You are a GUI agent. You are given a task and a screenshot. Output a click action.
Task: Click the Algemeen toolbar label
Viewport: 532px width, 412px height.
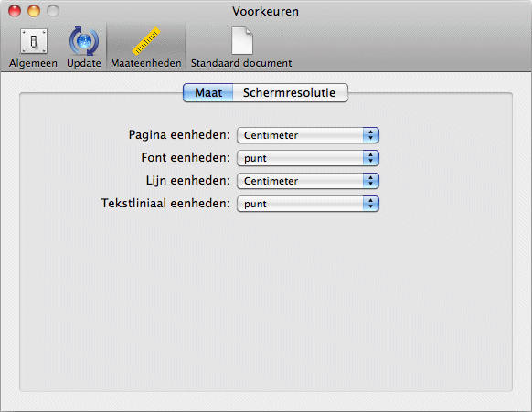33,63
